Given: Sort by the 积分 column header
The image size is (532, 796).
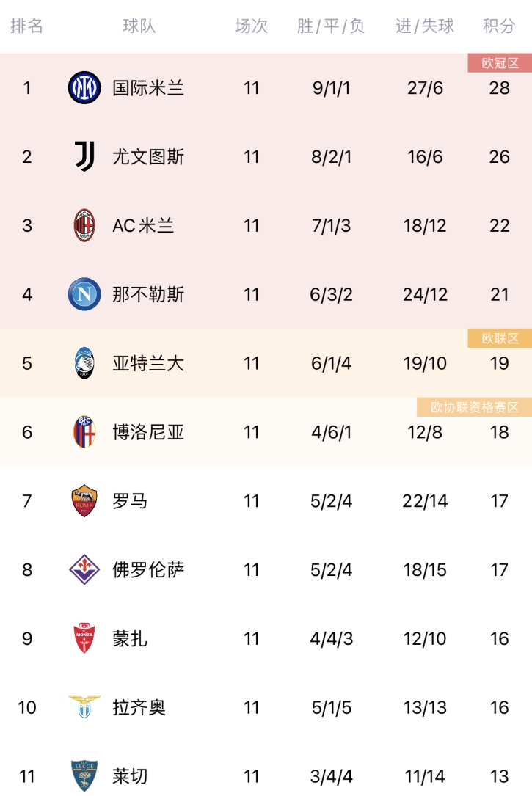Looking at the screenshot, I should (498, 26).
